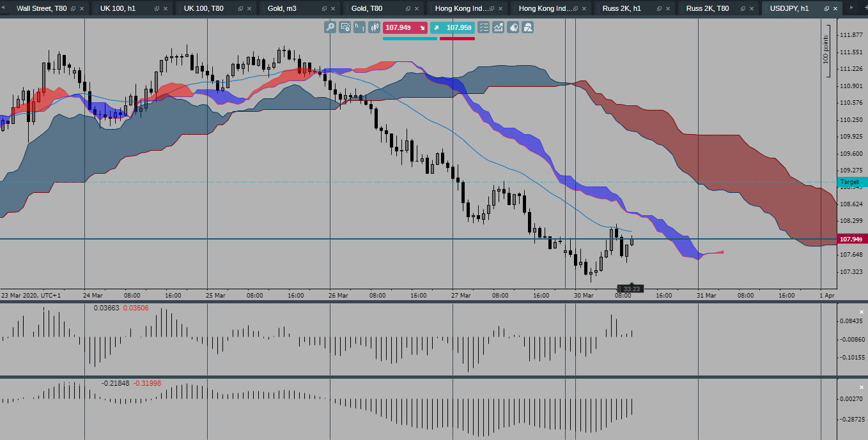Detach the Gold, T80 tab
The height and width of the screenshot is (440, 868).
click(408, 9)
